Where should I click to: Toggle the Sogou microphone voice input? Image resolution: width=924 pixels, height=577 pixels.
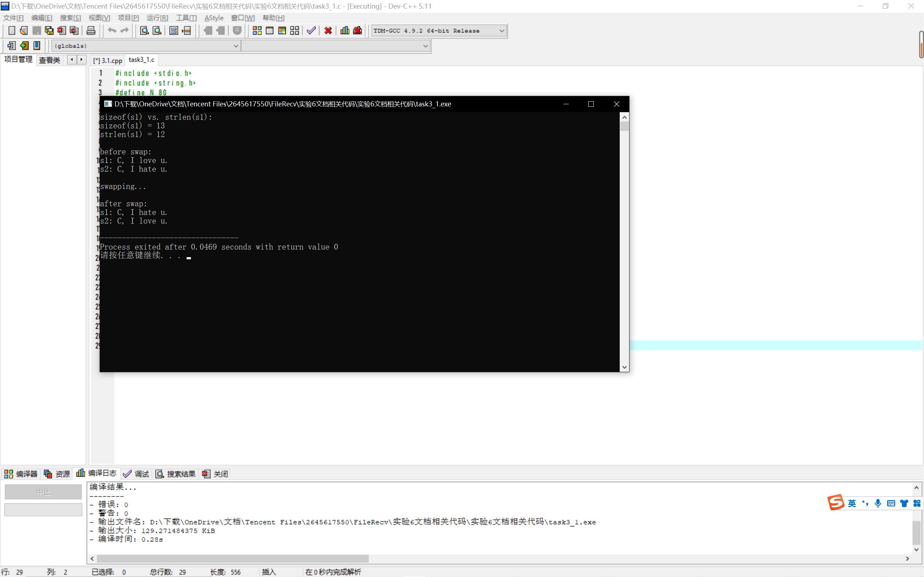click(878, 503)
